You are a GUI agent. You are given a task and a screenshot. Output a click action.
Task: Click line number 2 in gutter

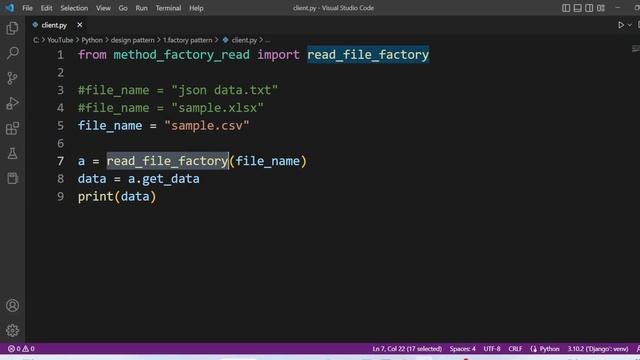60,73
